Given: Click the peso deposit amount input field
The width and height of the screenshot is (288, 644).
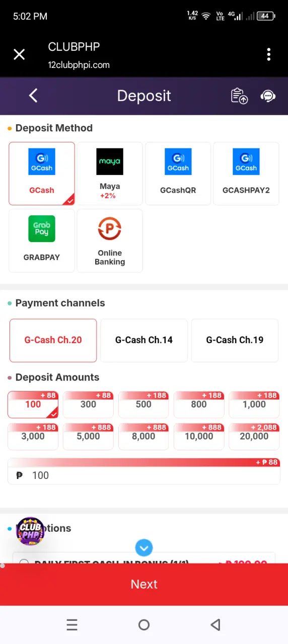Looking at the screenshot, I should 144,475.
